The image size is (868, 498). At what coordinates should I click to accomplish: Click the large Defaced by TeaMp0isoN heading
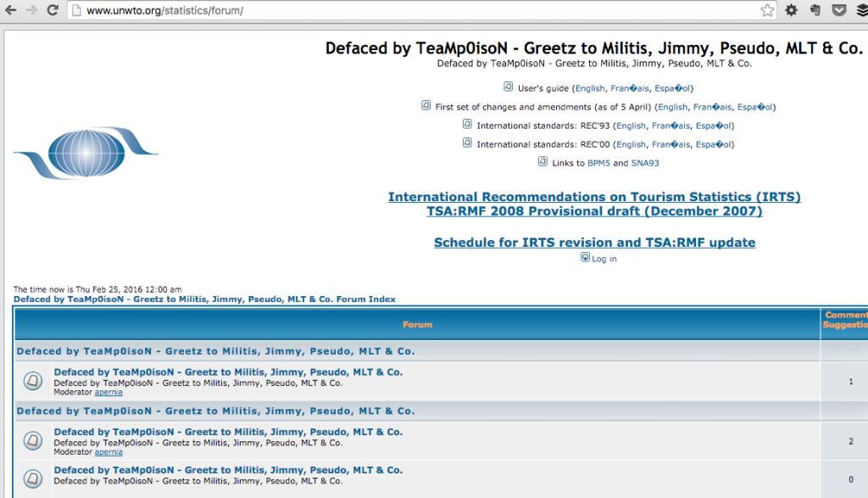594,48
